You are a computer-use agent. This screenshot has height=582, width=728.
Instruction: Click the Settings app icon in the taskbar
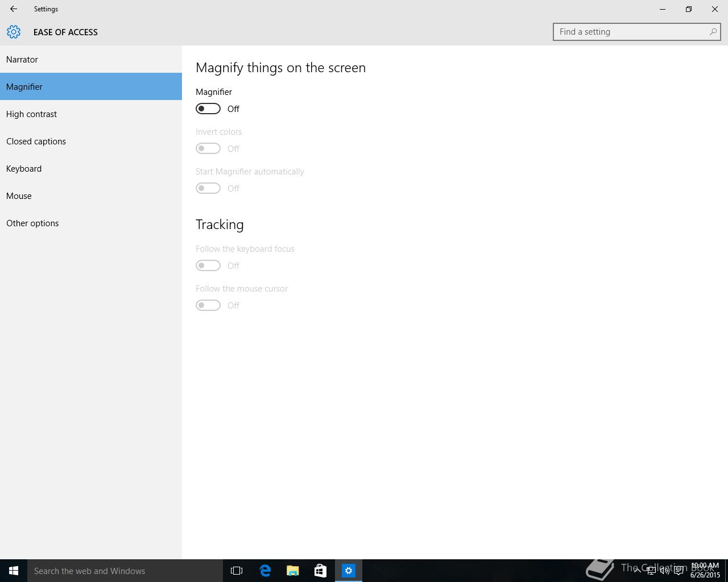(x=349, y=571)
